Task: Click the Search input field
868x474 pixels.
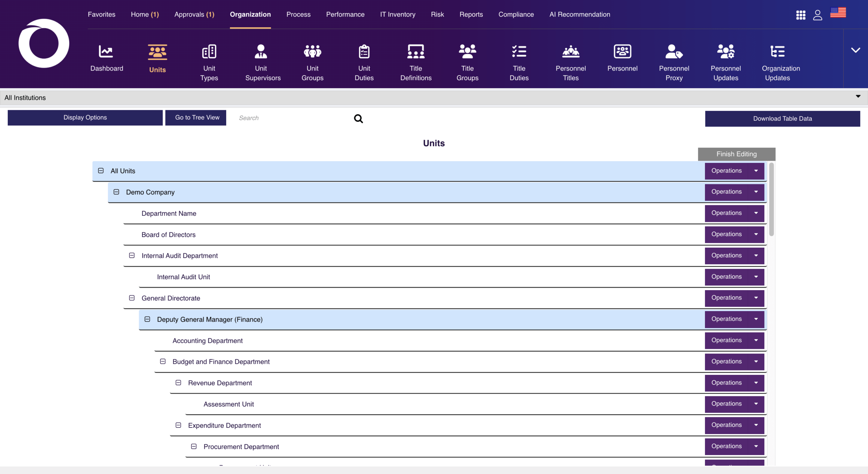Action: [293, 118]
